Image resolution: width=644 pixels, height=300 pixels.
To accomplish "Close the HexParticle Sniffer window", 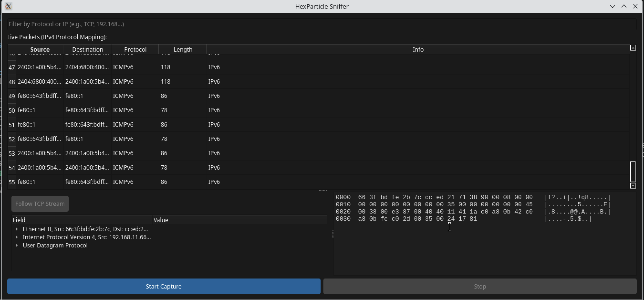I will pos(635,6).
